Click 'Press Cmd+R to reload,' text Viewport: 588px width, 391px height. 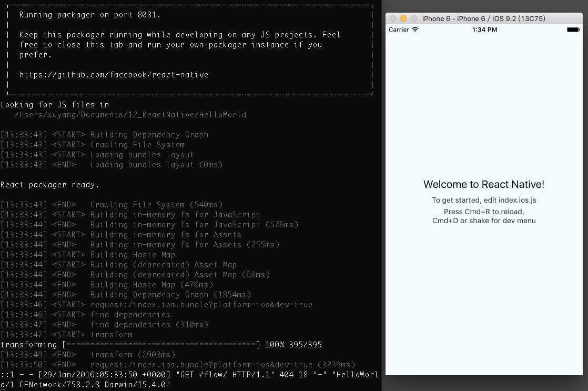coord(484,212)
